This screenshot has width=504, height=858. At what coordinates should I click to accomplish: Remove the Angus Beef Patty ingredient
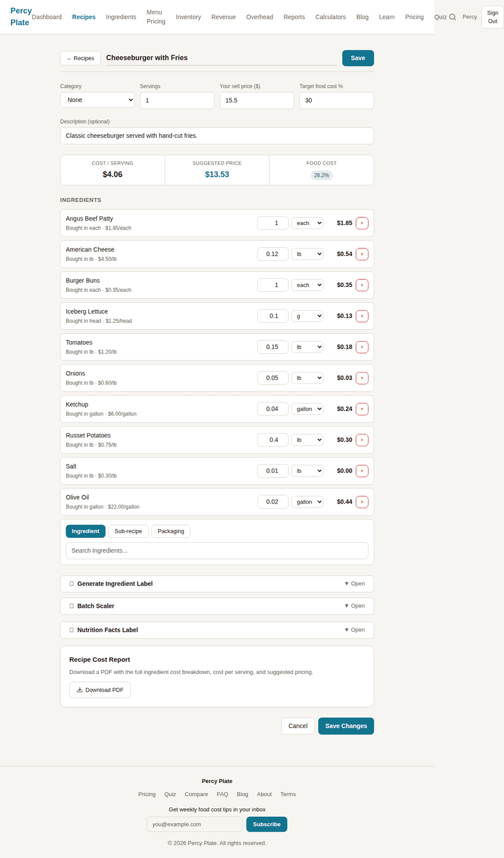(x=362, y=223)
